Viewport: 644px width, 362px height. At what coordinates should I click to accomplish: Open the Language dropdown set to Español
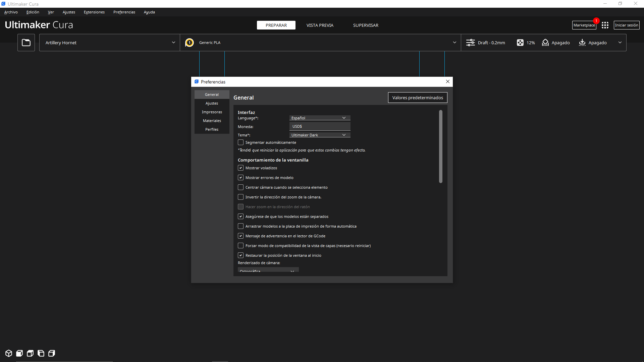[x=320, y=118]
